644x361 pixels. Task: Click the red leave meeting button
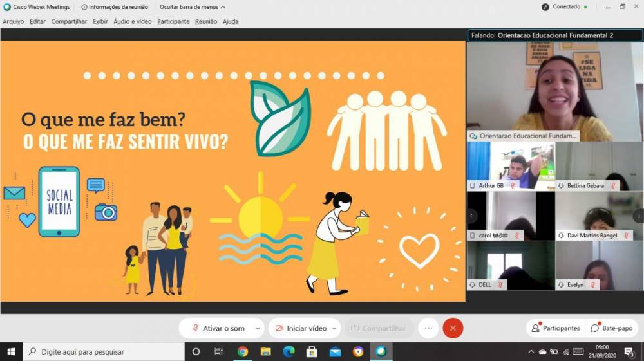click(x=453, y=328)
